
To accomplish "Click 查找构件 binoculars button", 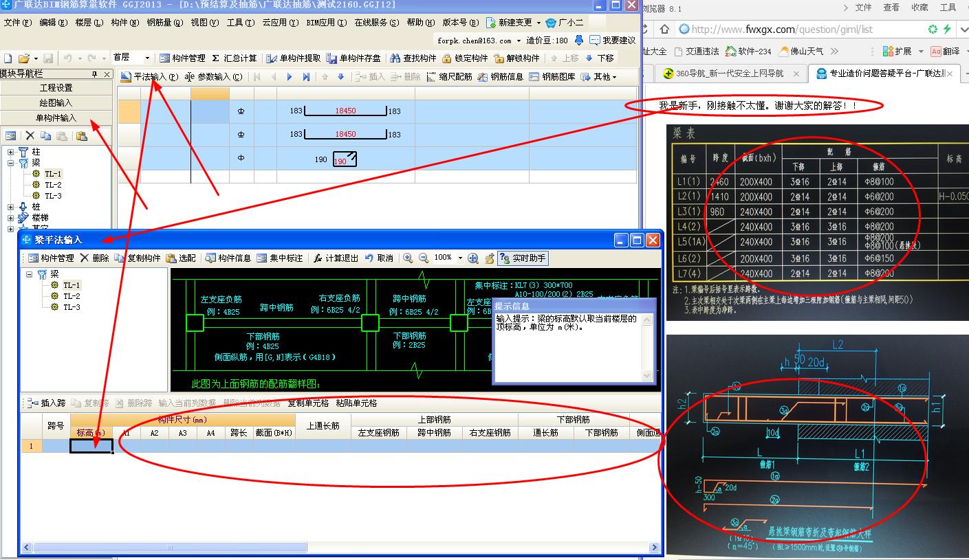I will tap(413, 58).
